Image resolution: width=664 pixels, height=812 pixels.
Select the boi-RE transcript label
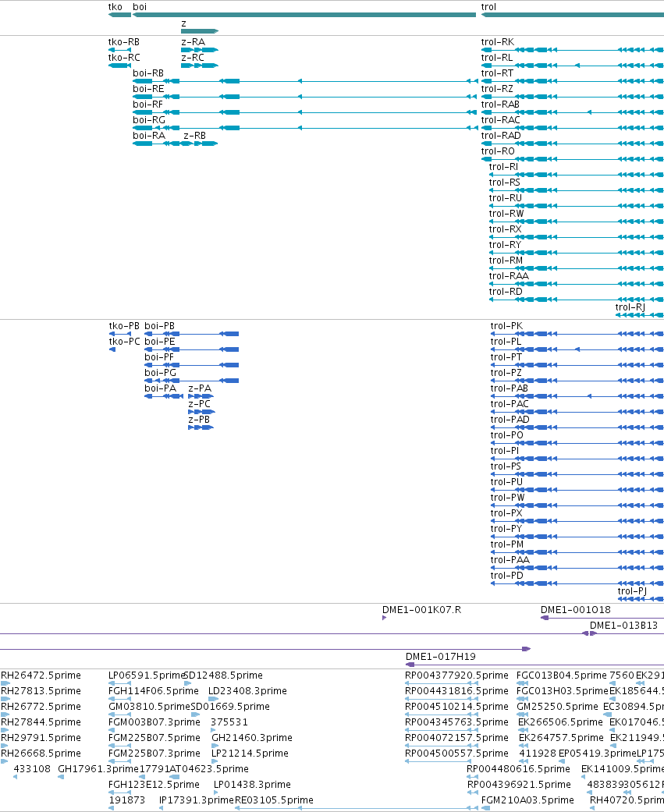click(x=148, y=89)
